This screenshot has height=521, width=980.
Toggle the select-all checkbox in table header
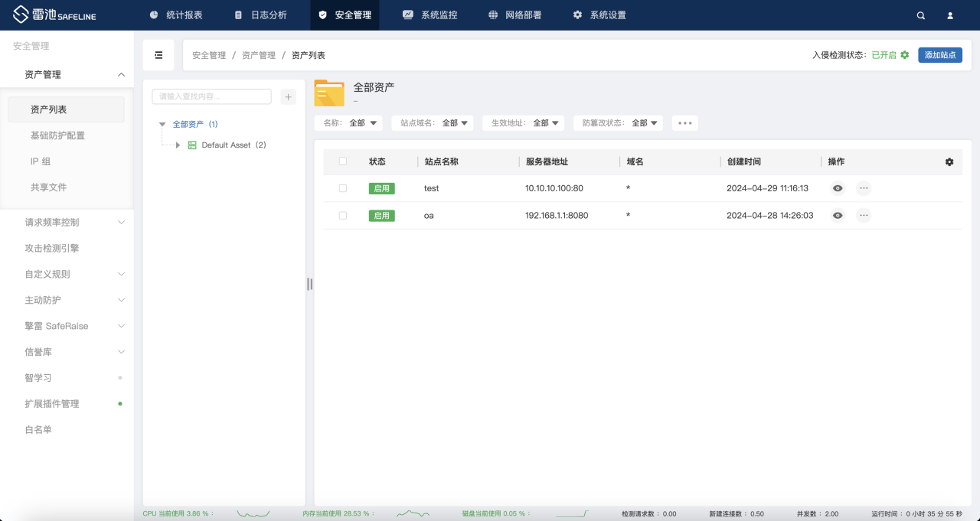point(343,161)
